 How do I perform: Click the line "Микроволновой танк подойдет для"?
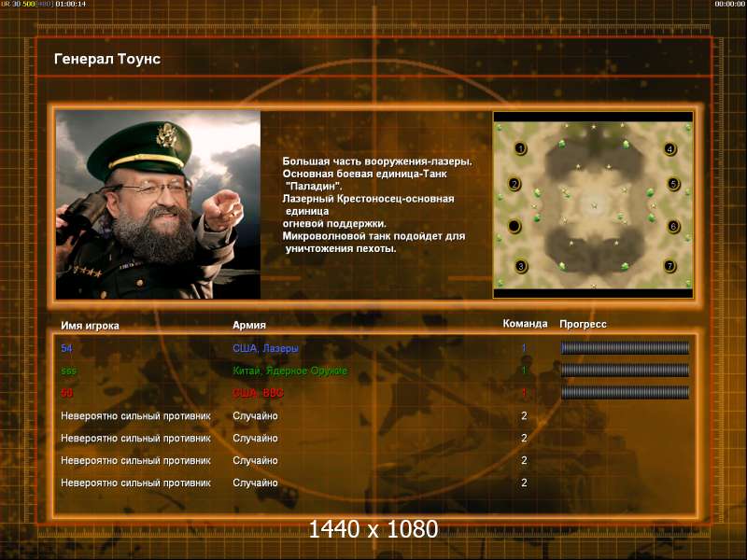(x=373, y=236)
